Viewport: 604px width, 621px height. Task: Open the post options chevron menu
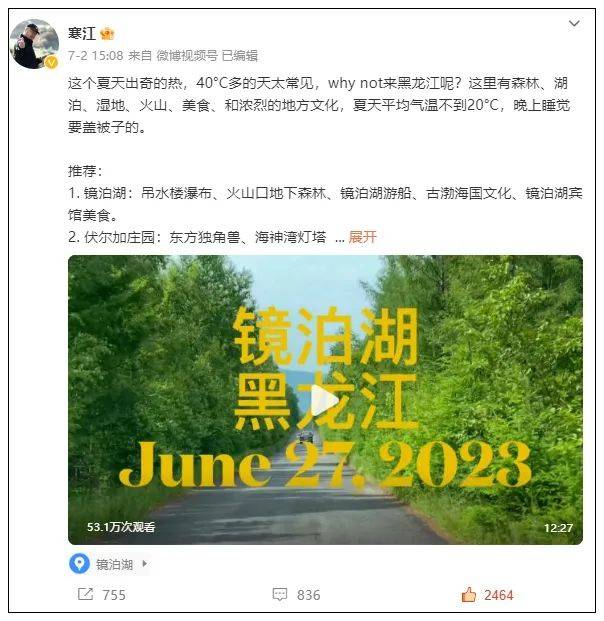574,24
